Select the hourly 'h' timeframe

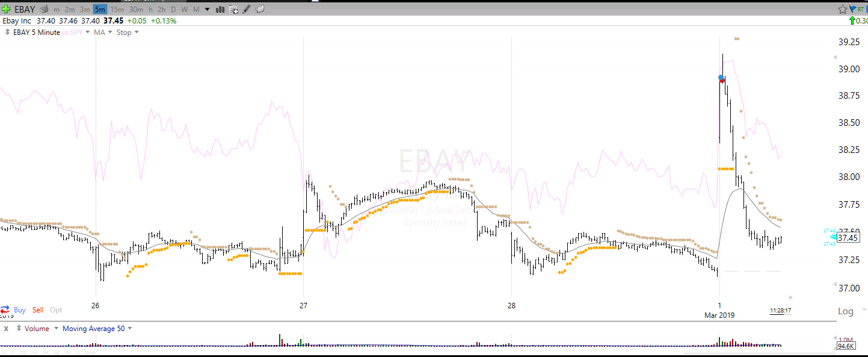click(x=151, y=10)
